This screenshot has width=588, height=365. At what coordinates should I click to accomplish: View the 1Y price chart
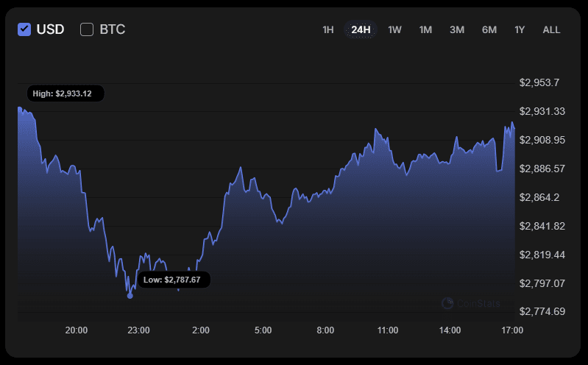[520, 29]
